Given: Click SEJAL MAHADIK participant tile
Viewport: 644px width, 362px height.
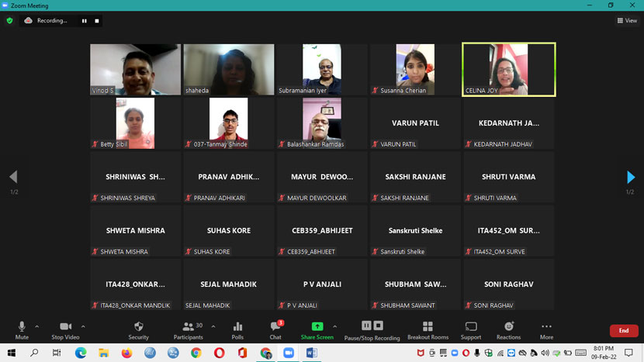Looking at the screenshot, I should point(229,284).
